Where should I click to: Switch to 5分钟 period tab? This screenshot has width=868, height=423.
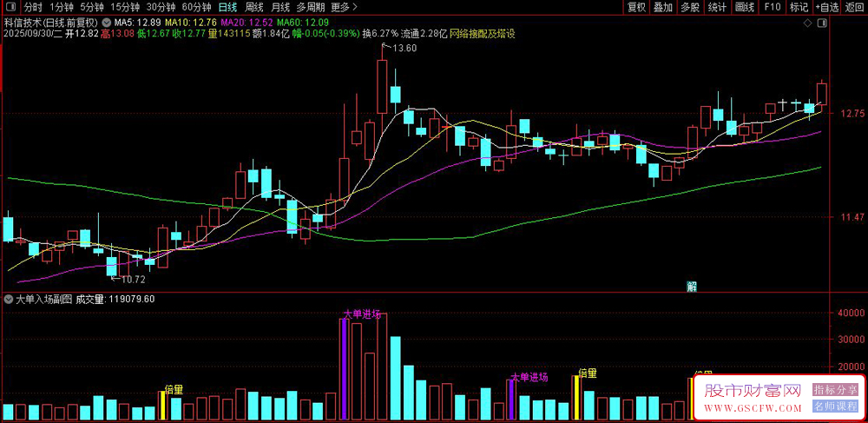tap(91, 7)
